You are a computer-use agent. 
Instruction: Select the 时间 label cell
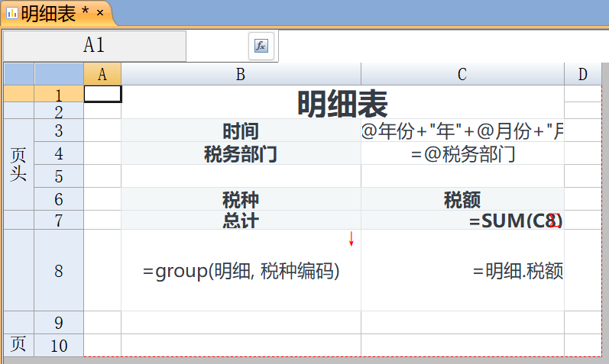click(241, 131)
